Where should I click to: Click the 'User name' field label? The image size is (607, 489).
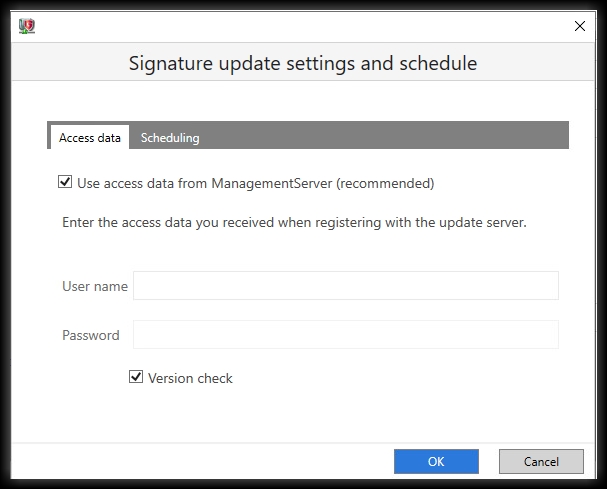point(95,286)
